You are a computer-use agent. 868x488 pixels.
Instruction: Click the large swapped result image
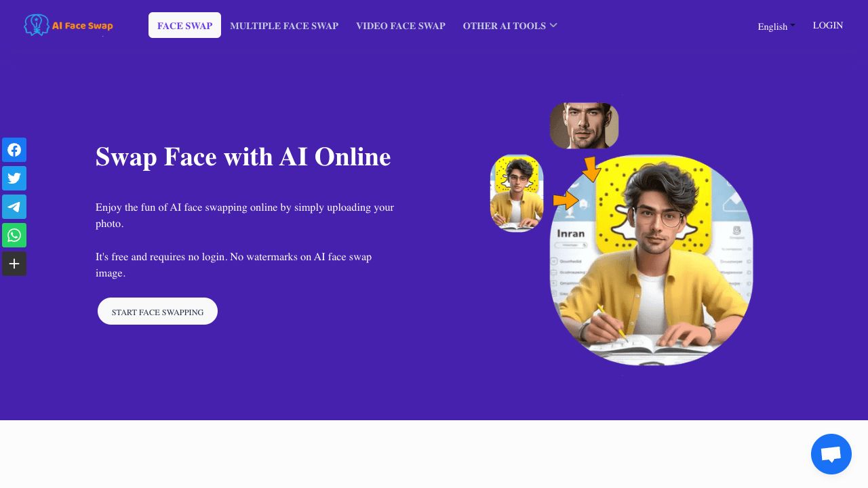(651, 260)
